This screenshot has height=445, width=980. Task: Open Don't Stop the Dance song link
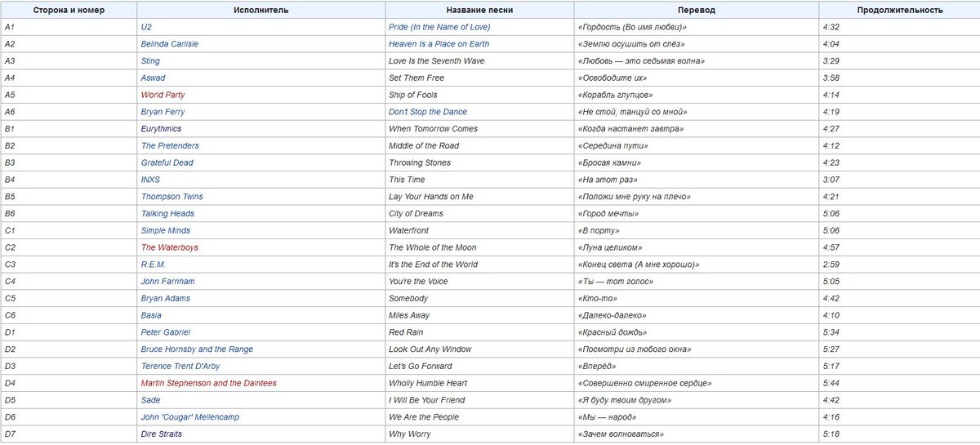pyautogui.click(x=428, y=112)
